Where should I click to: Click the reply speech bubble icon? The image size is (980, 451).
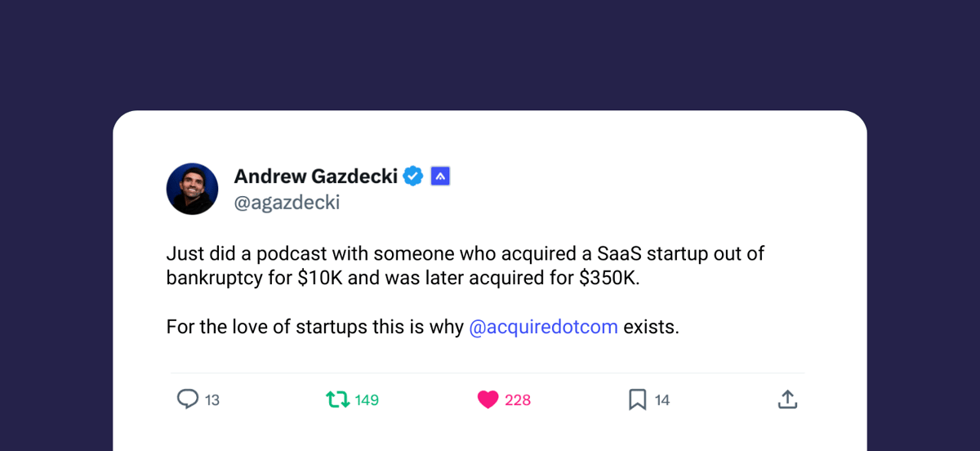188,400
